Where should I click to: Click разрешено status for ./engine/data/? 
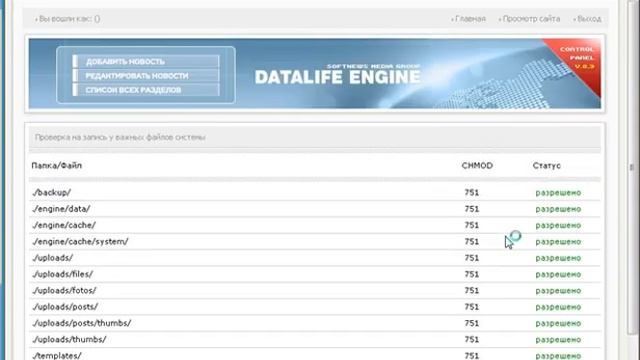558,209
